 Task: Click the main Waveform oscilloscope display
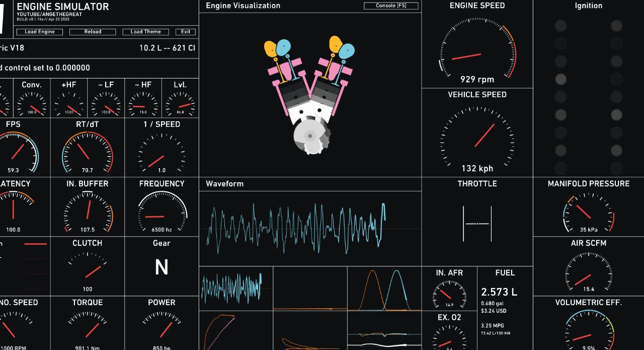(310, 228)
